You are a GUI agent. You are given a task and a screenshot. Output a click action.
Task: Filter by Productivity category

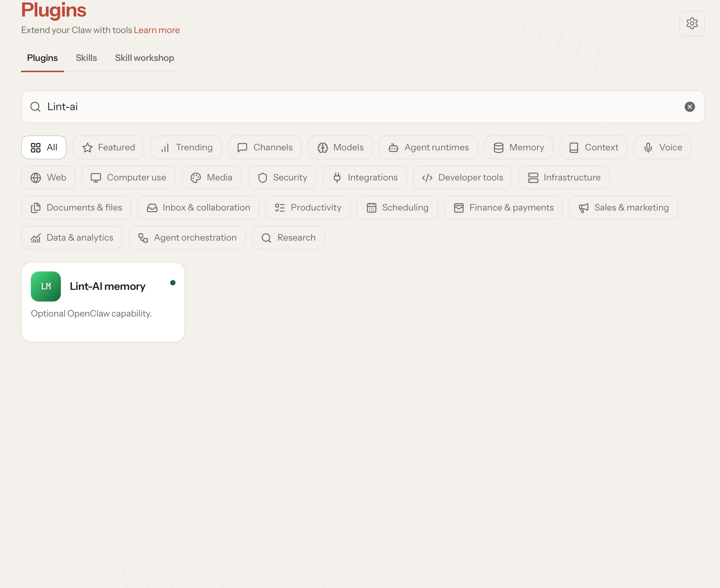pyautogui.click(x=308, y=208)
